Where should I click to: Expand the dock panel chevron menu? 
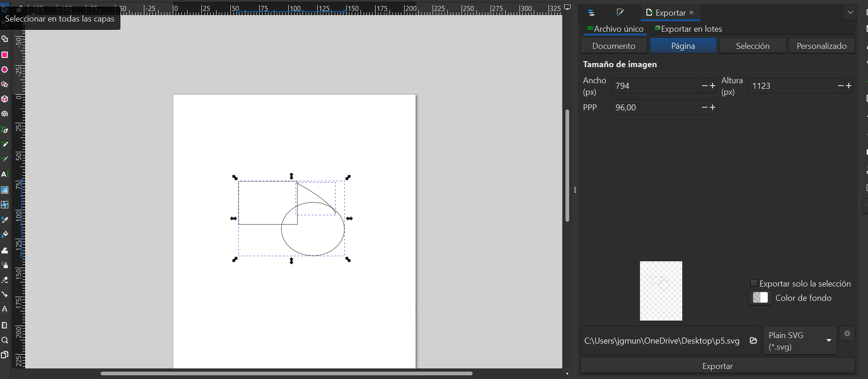pyautogui.click(x=850, y=12)
